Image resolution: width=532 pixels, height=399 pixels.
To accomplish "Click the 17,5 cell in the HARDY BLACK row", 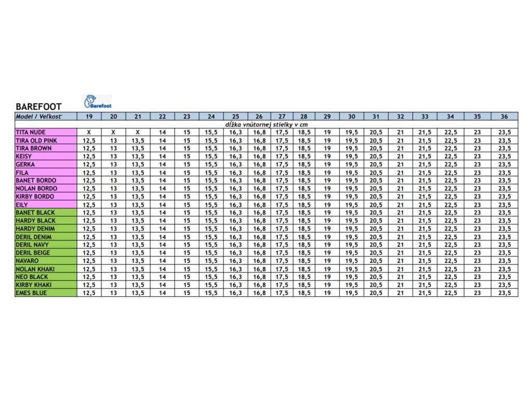I will (282, 220).
